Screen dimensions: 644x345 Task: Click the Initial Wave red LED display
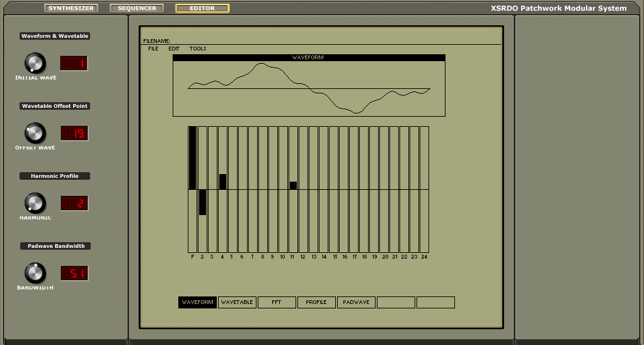(74, 63)
